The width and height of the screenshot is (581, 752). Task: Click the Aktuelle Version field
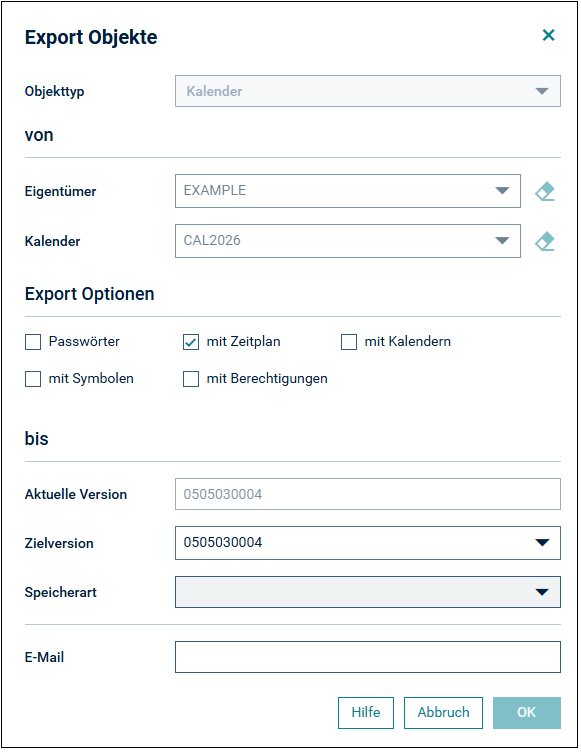tap(368, 494)
